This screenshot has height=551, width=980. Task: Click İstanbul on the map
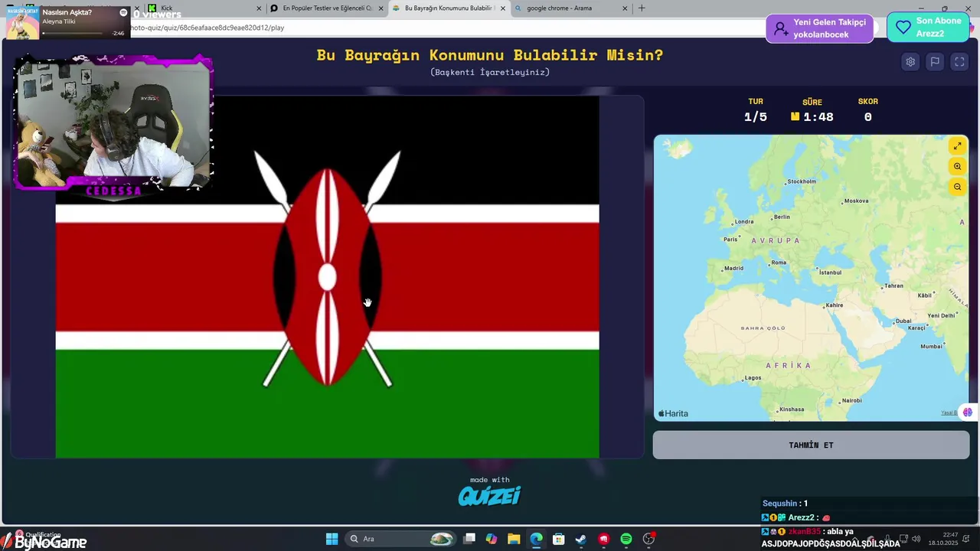[828, 272]
